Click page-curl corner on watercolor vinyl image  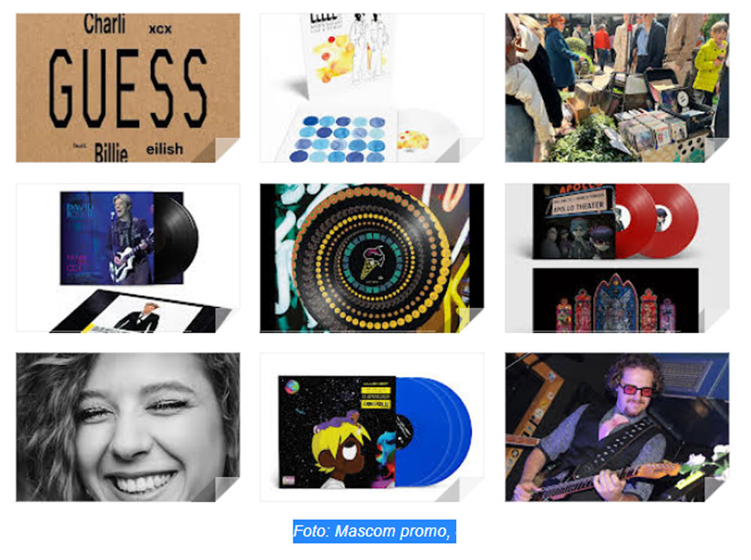[471, 150]
